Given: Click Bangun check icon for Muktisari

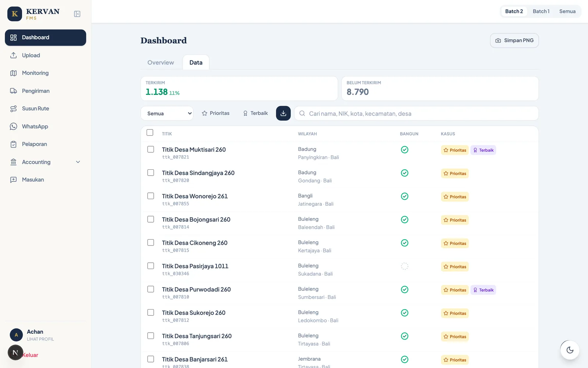Looking at the screenshot, I should (405, 150).
